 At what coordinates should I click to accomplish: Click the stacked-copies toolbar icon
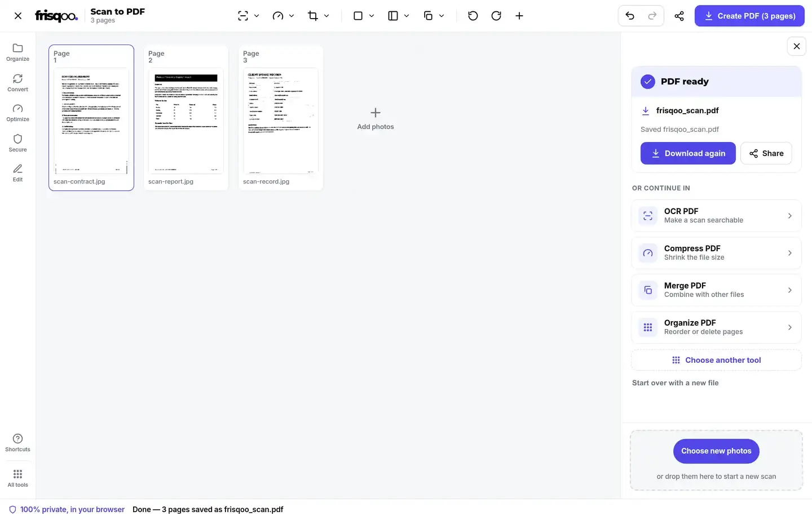point(428,16)
